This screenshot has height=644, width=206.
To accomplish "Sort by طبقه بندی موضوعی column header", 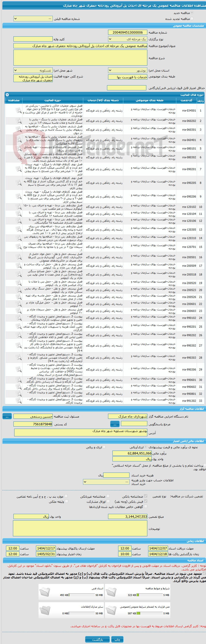I will click(150, 100).
